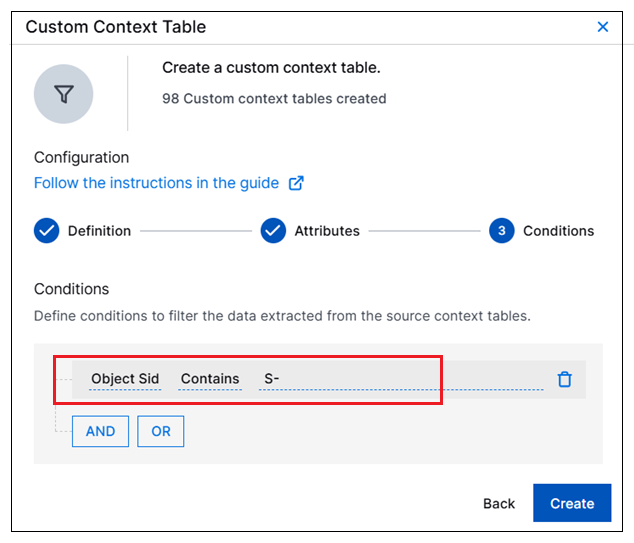Jump to the Attributes step label
This screenshot has width=634, height=543.
coord(326,231)
